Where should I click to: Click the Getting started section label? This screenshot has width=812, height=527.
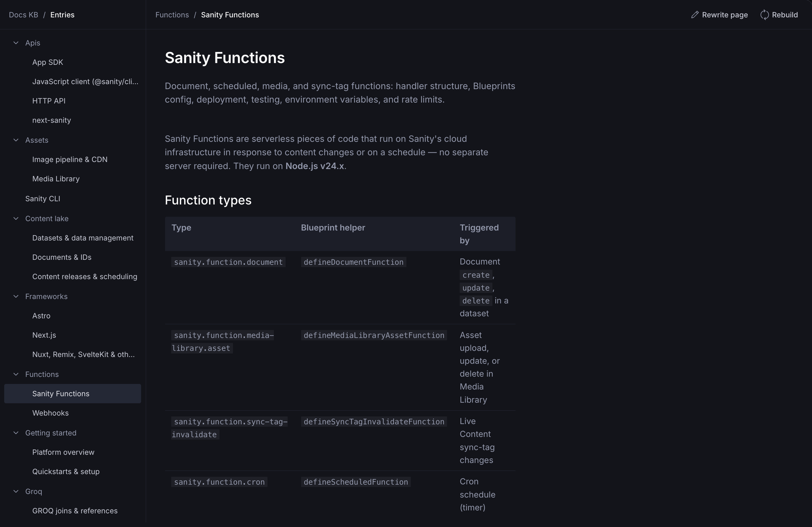tap(51, 433)
